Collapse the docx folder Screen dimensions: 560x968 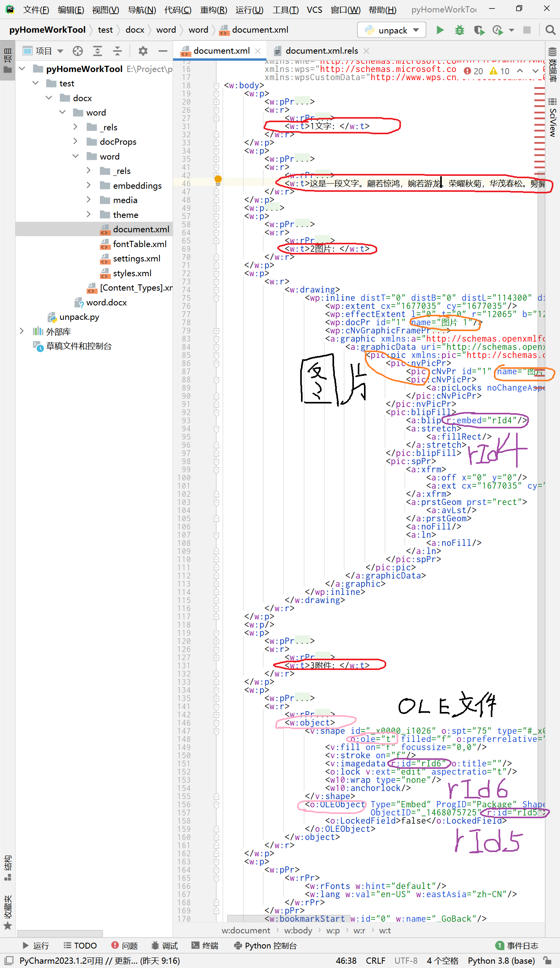coord(49,98)
